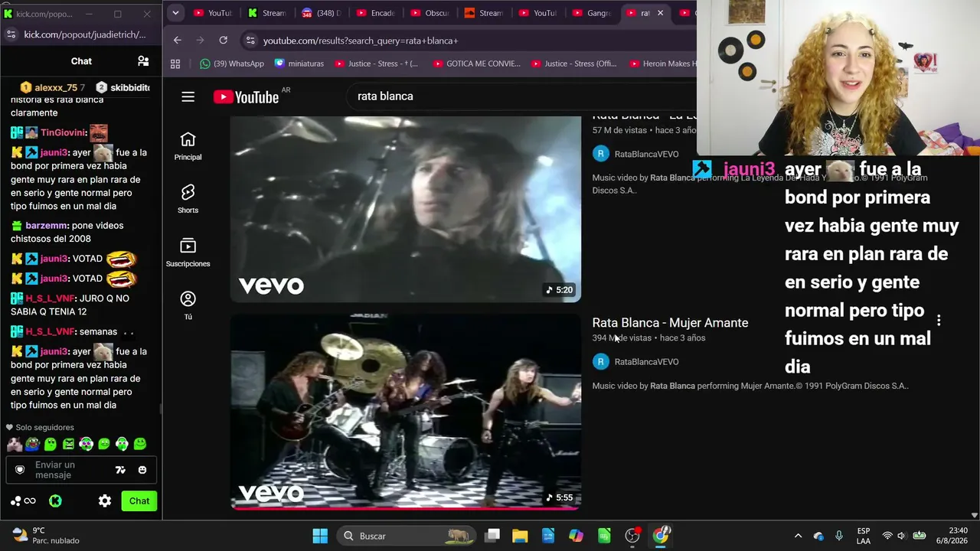Screen dimensions: 980x551
Task: Switch to the Kick Stream browser tab
Action: (267, 13)
